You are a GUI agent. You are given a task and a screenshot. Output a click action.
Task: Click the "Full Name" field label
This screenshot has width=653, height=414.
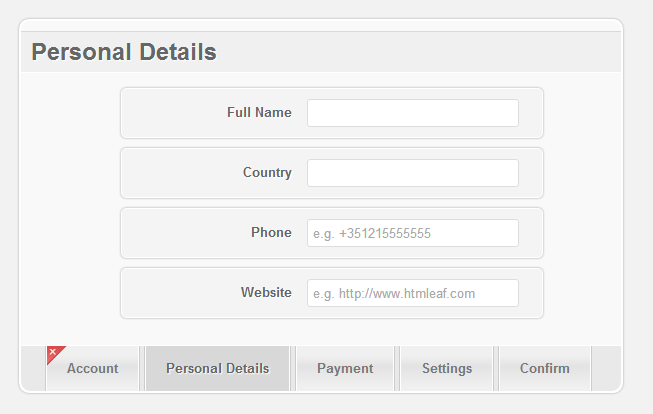click(259, 112)
